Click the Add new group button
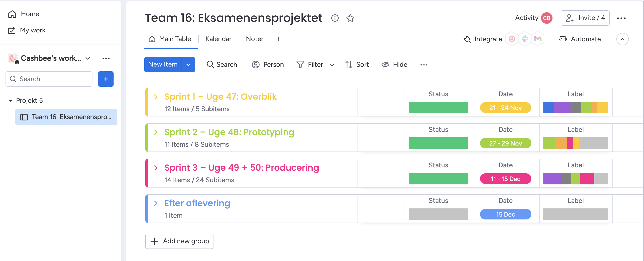This screenshot has height=261, width=644. pos(179,241)
